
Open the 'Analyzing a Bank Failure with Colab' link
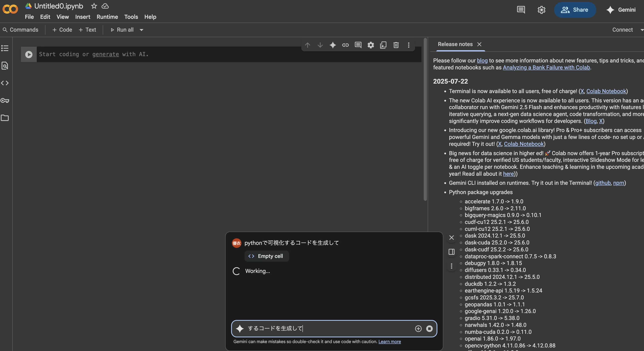coord(546,68)
